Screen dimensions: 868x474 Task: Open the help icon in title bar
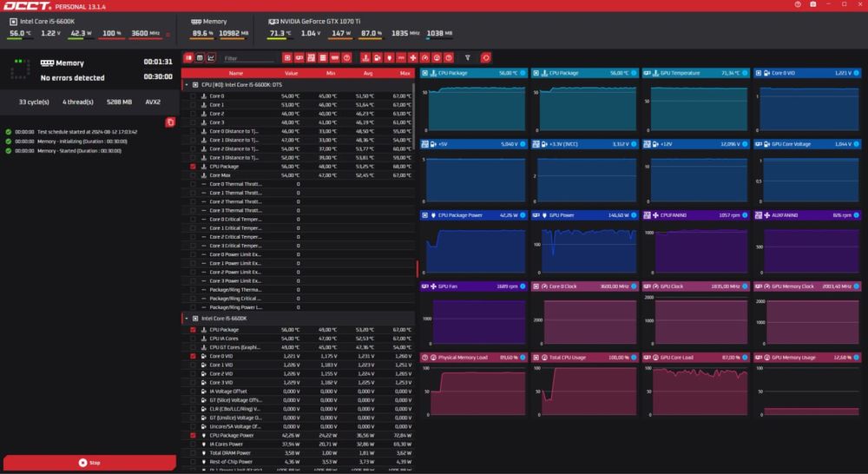[798, 5]
